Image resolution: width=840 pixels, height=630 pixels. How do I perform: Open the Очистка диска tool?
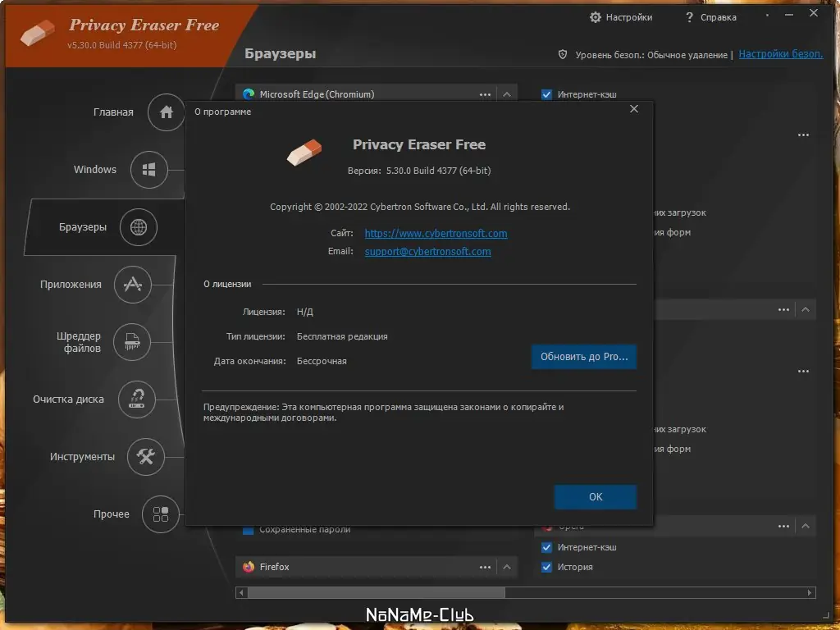tap(137, 399)
